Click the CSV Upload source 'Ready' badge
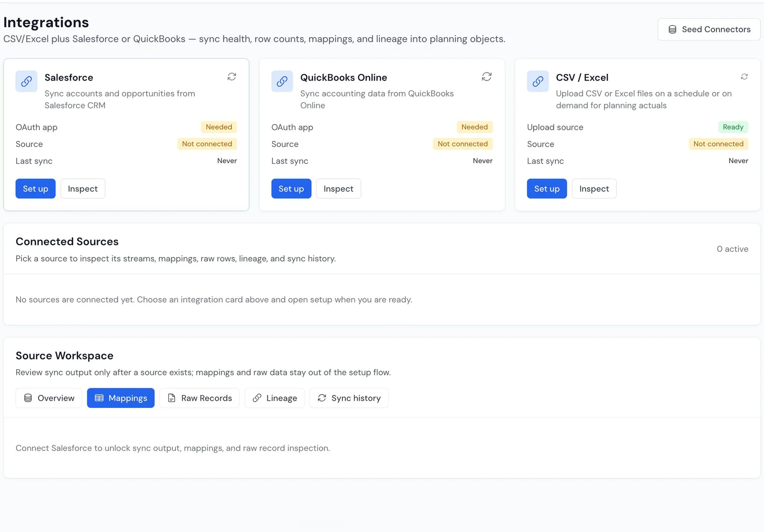 733,127
